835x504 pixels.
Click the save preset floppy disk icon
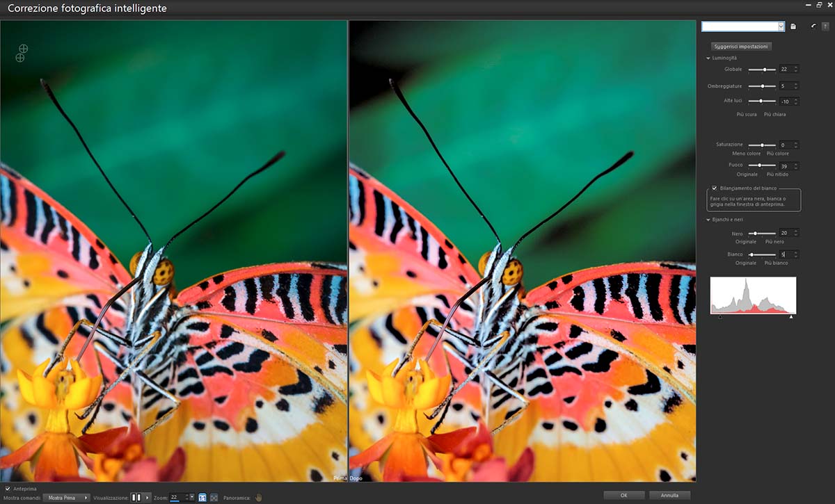[x=793, y=26]
